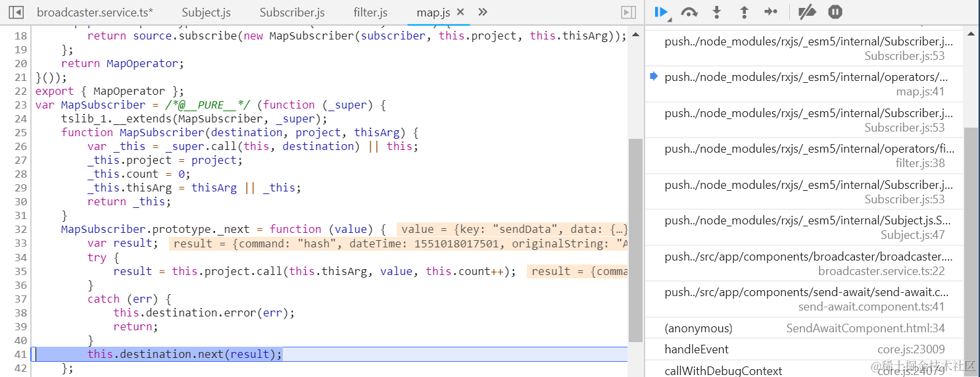Click the code editor vertical scrollbar
The image size is (980, 377).
click(635, 240)
